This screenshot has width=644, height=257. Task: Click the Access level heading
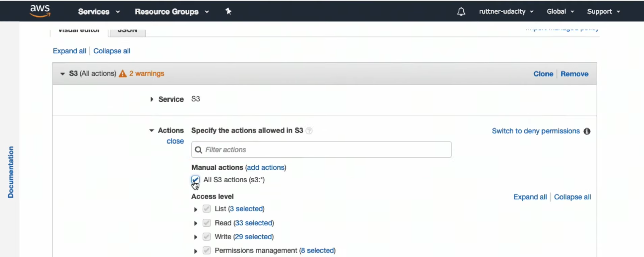pyautogui.click(x=212, y=196)
